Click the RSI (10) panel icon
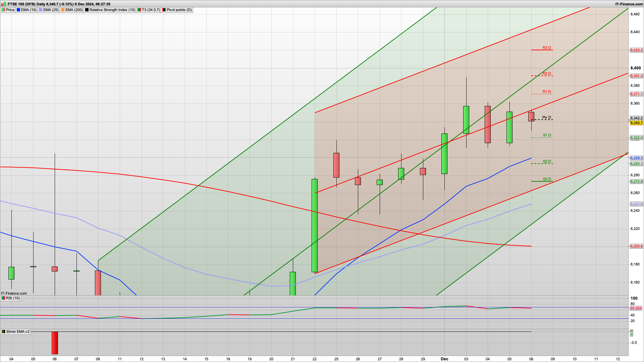This screenshot has width=644, height=362. (x=3, y=298)
